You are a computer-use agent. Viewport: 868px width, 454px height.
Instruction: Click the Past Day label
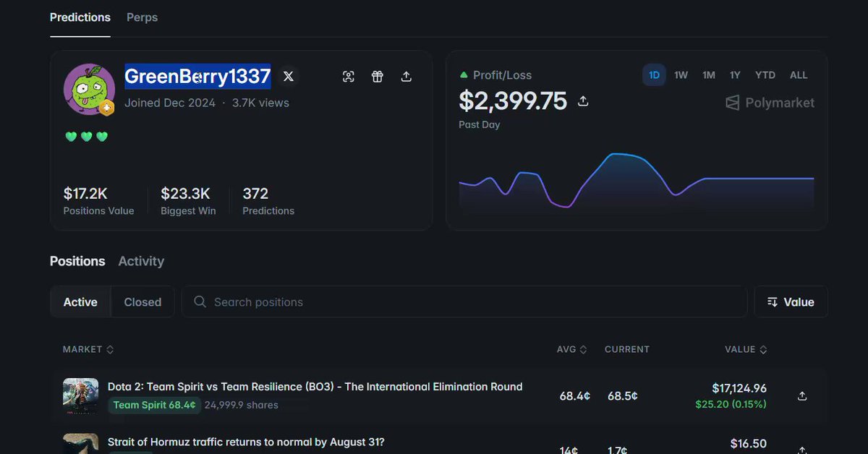point(480,124)
